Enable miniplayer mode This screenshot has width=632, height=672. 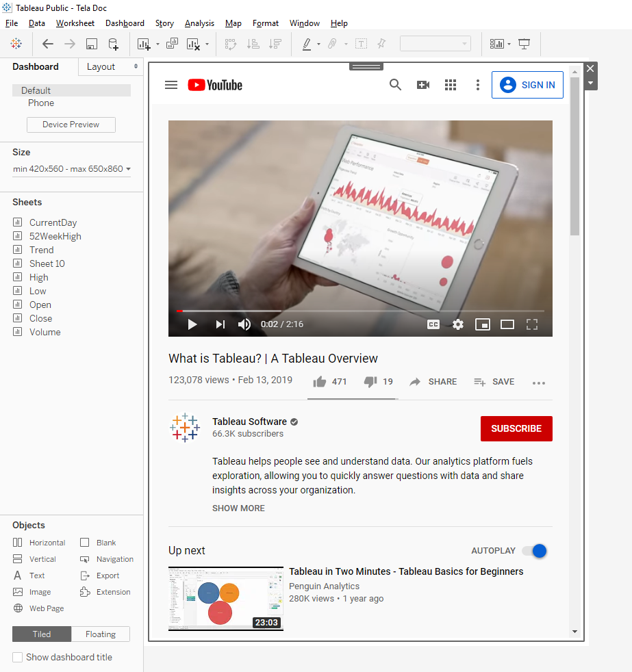click(x=483, y=324)
